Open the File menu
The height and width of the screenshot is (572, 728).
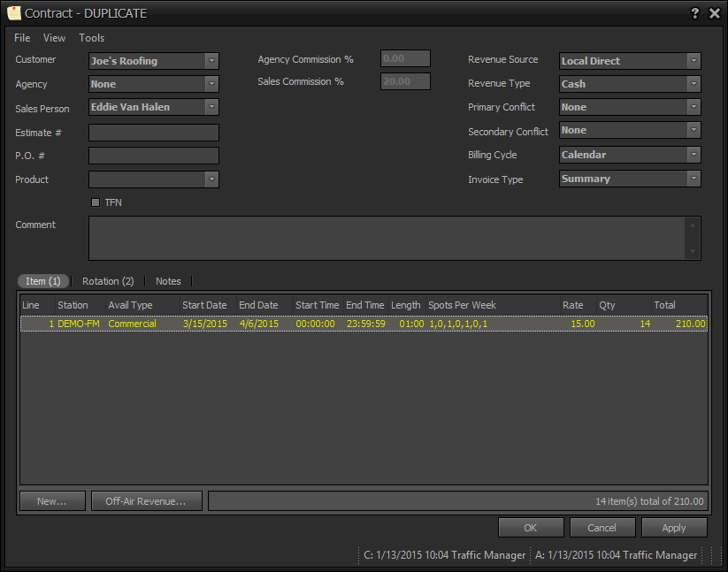pyautogui.click(x=22, y=38)
